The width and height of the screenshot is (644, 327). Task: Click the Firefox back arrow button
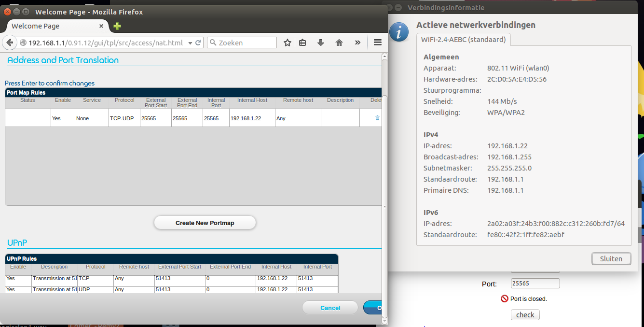[x=10, y=43]
